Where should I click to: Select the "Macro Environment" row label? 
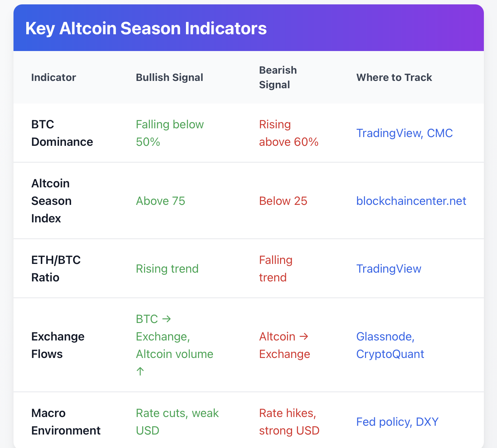[x=66, y=422]
